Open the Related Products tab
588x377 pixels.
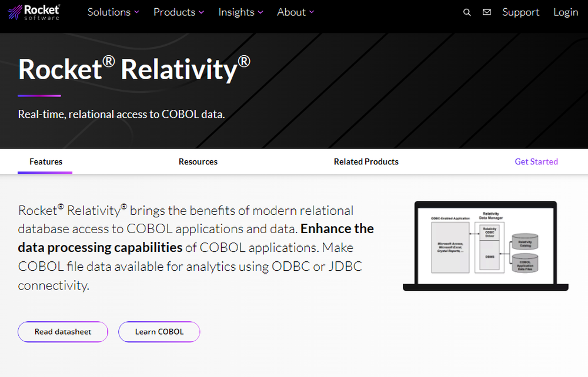(x=366, y=161)
